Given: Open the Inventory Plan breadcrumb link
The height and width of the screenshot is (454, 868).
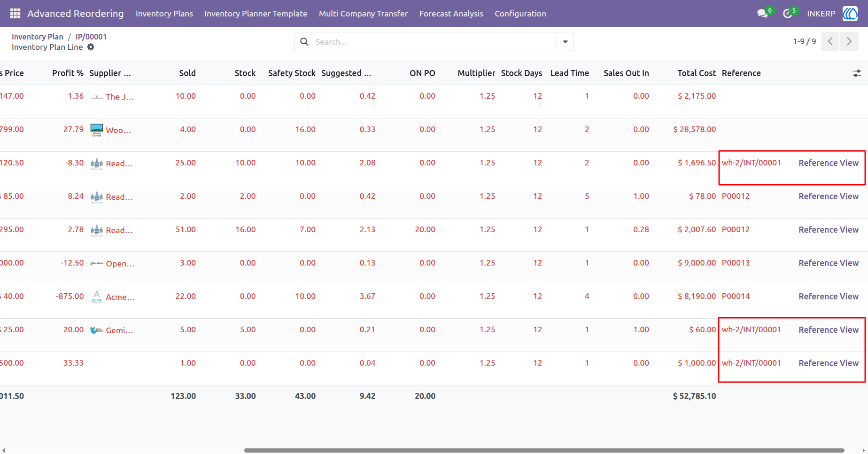Looking at the screenshot, I should click(x=37, y=37).
